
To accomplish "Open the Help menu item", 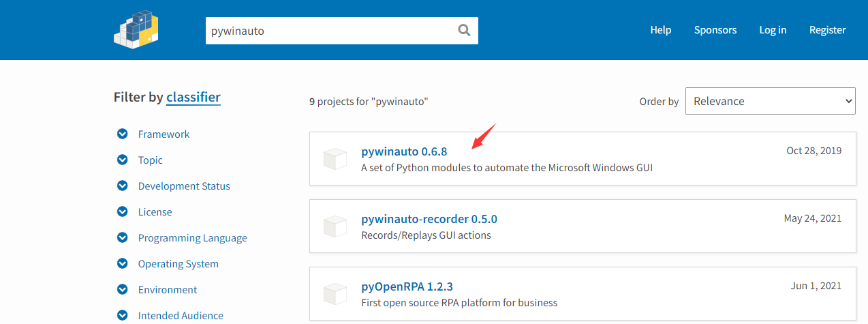I will tap(660, 30).
